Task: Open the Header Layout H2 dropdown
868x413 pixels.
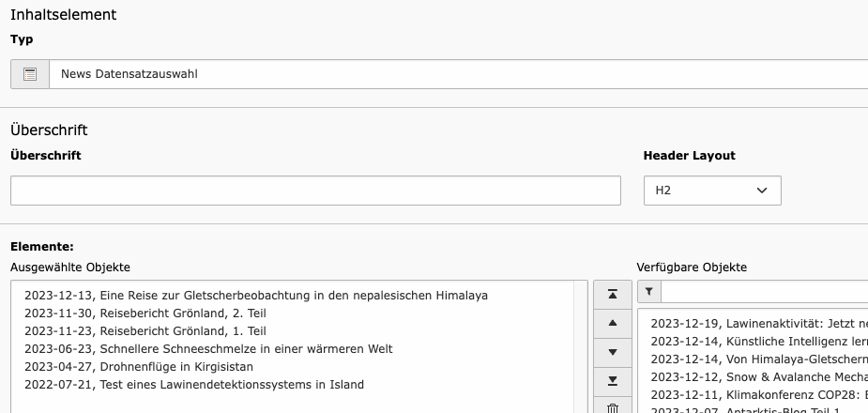Action: [712, 191]
